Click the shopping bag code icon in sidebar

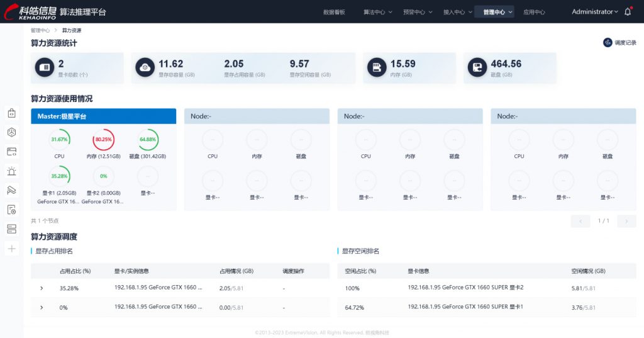(x=11, y=113)
